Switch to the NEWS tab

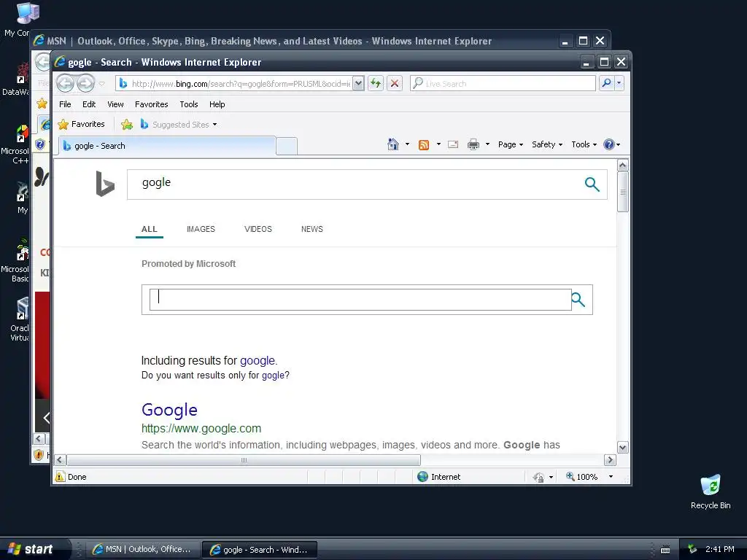tap(311, 229)
